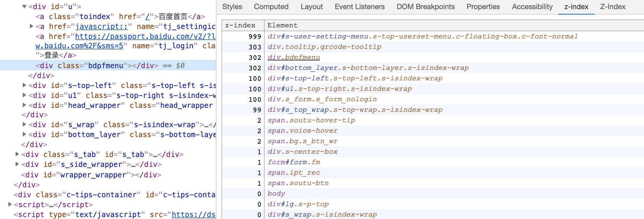This screenshot has width=644, height=219.
Task: Select span.soutu-hover-tip element entry
Action: pyautogui.click(x=311, y=120)
